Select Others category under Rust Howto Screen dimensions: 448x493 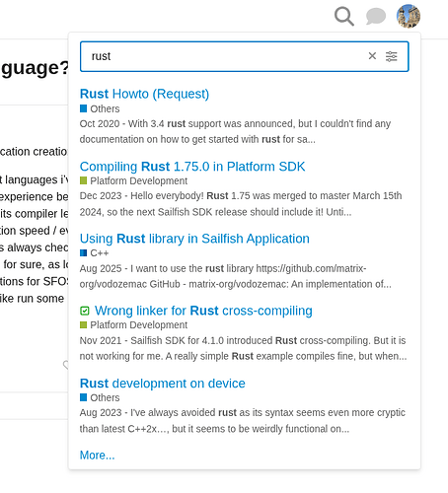point(100,108)
